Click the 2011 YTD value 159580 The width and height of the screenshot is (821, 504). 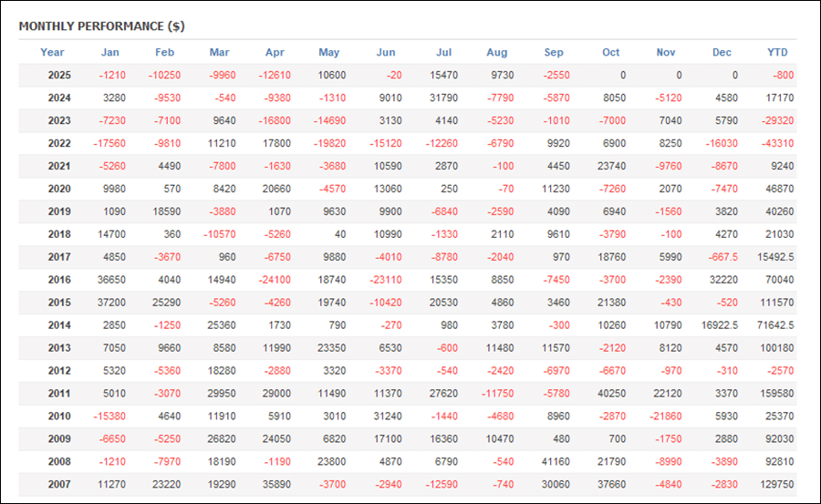(x=776, y=394)
